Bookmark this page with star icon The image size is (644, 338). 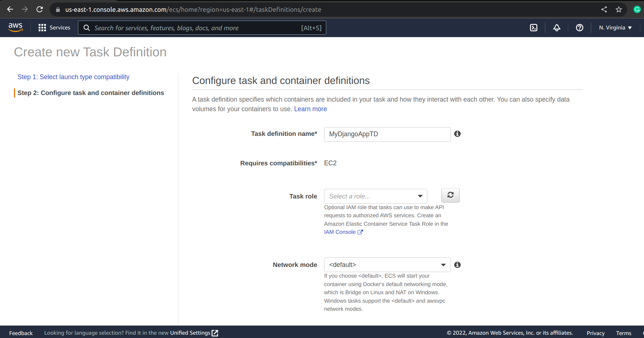point(619,10)
